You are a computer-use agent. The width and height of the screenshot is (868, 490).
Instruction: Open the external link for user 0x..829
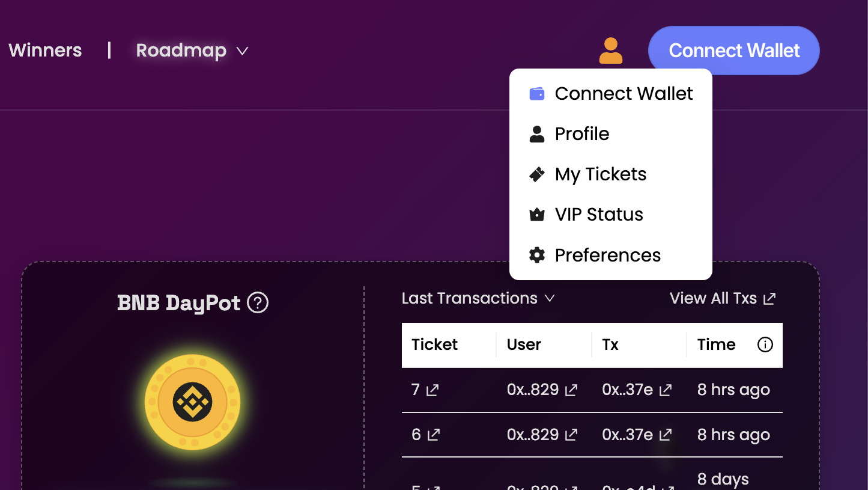(x=571, y=390)
